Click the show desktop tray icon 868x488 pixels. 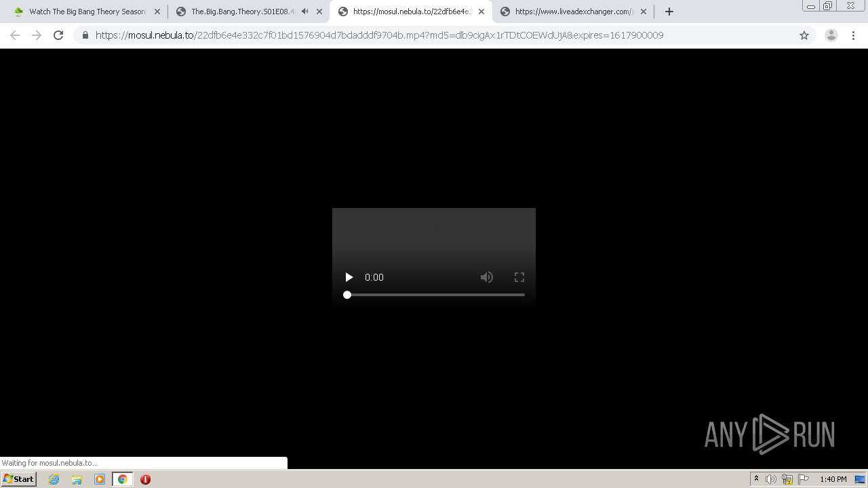(860, 479)
